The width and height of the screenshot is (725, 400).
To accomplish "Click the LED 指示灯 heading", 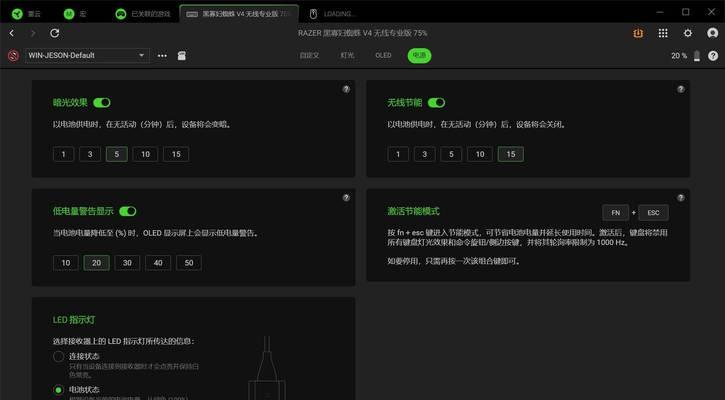I will tap(74, 320).
